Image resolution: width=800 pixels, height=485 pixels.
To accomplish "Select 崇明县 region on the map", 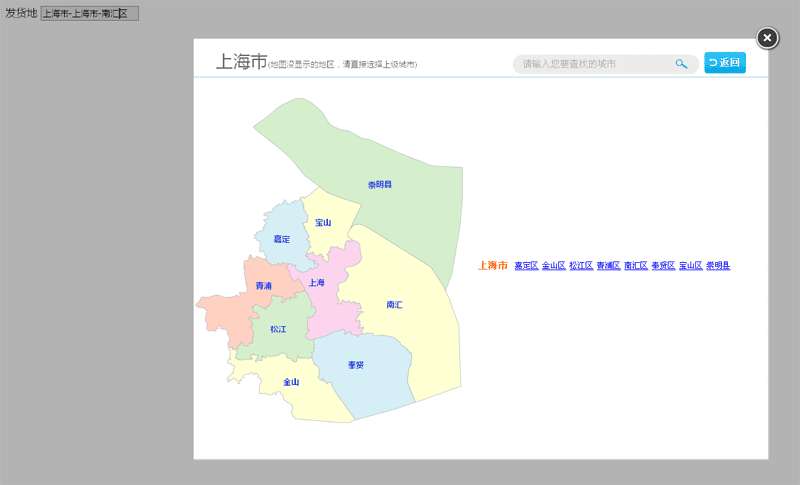I will [x=390, y=170].
